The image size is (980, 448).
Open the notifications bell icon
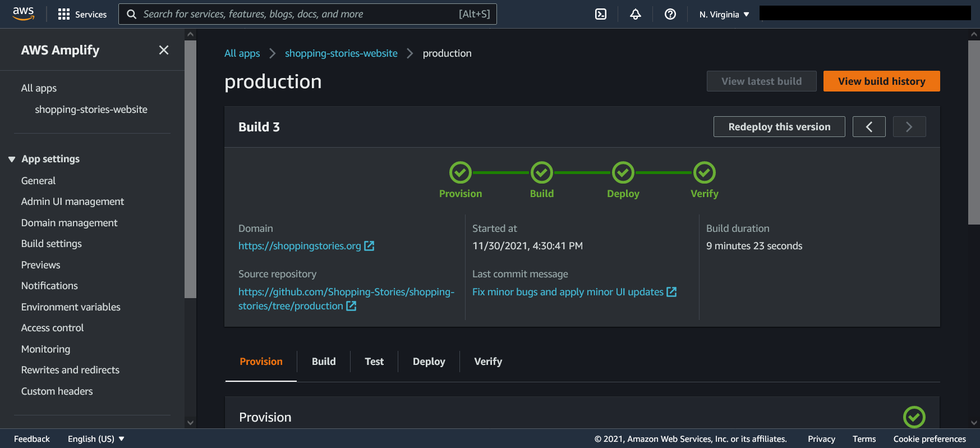point(636,14)
